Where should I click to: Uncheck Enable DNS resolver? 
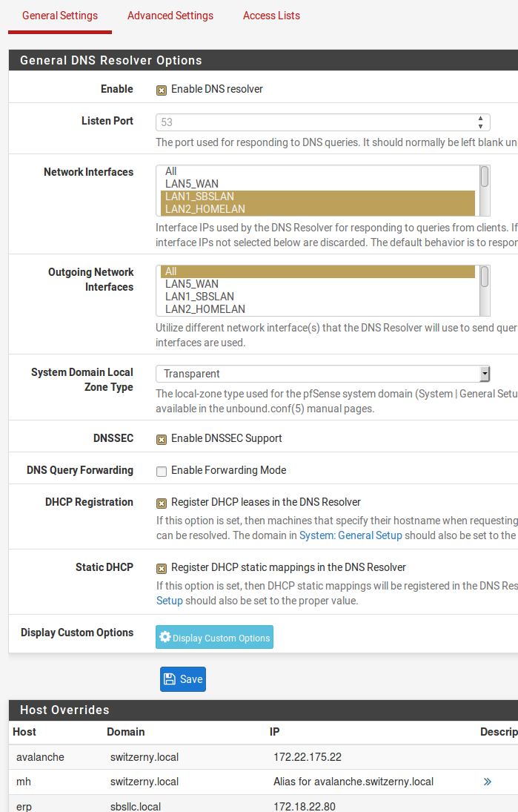(162, 89)
